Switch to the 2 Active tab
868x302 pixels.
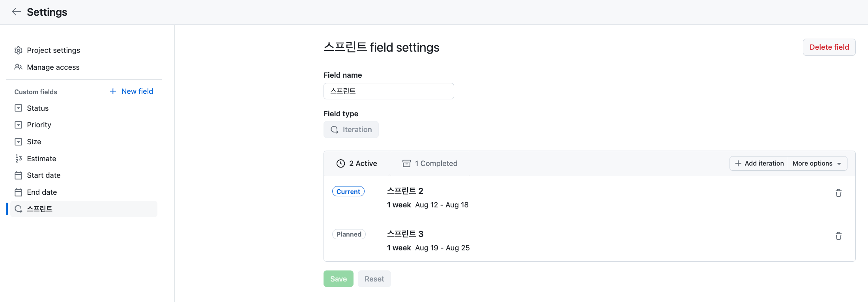[x=357, y=164]
